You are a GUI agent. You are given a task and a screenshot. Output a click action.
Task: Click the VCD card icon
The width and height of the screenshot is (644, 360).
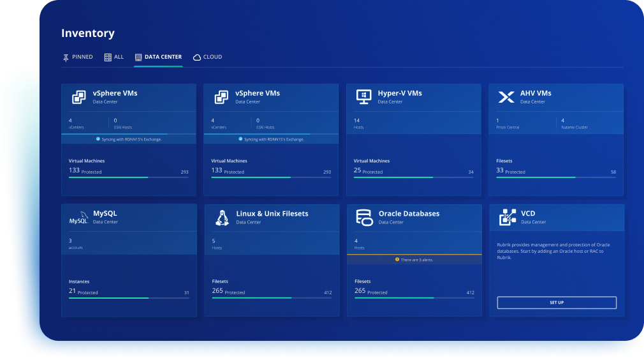(508, 218)
